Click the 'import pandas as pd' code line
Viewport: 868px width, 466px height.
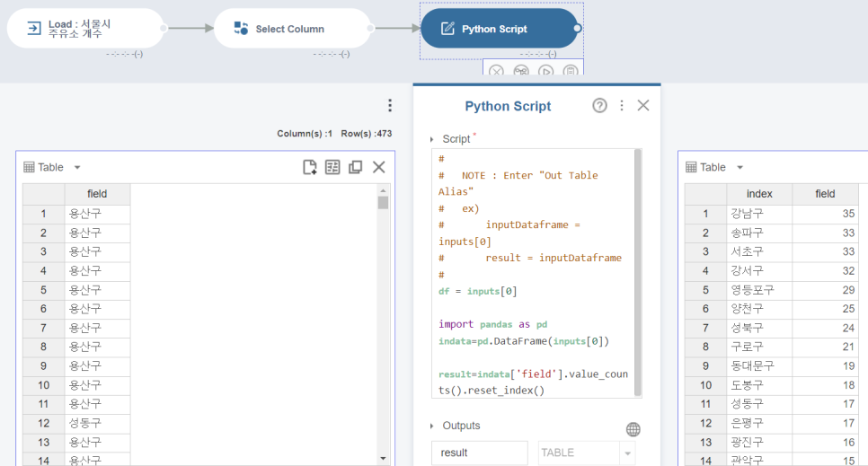tap(492, 324)
